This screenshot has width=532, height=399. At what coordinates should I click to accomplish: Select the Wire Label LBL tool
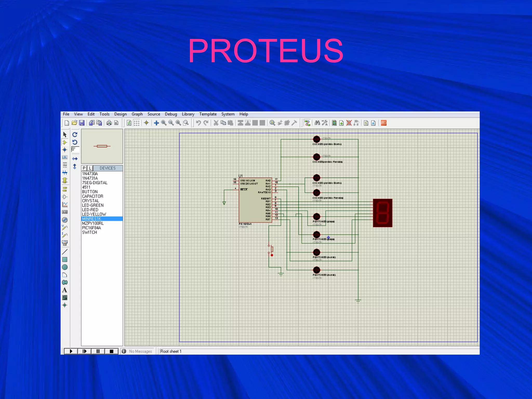coord(65,157)
